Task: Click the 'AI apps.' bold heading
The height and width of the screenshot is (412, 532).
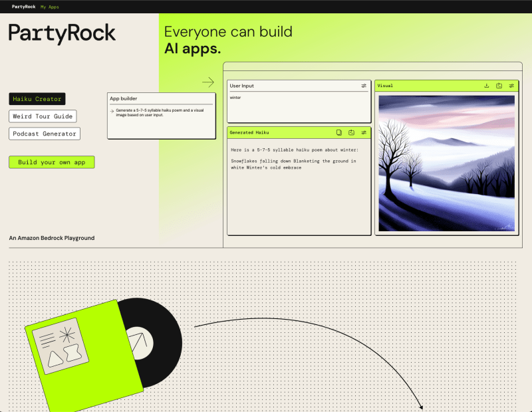Action: tap(192, 49)
